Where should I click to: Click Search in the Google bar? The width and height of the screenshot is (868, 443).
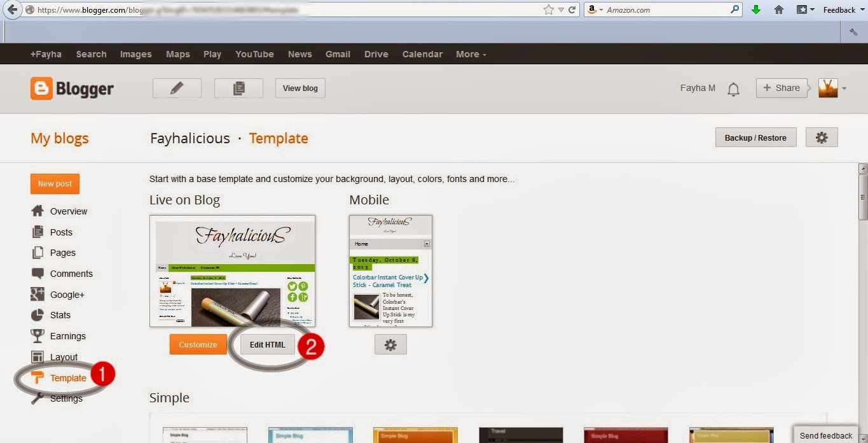coord(92,54)
